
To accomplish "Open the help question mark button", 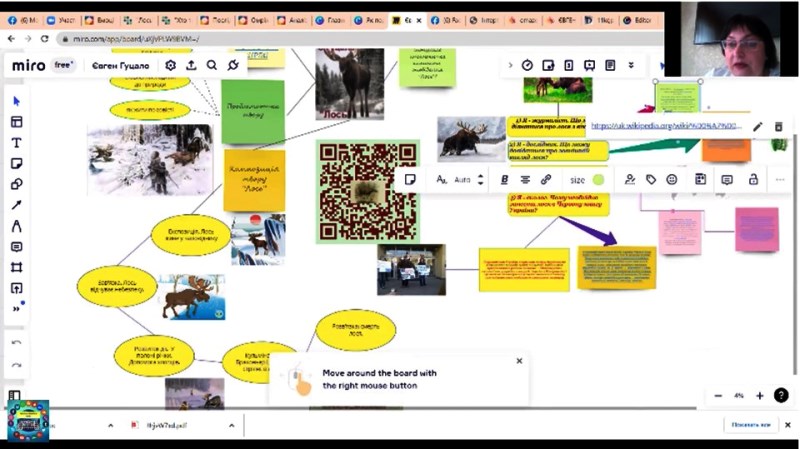I will point(781,395).
